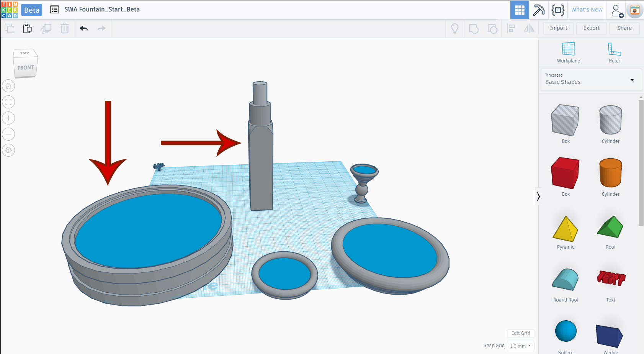Click the Ungroup shapes icon
The image size is (644, 354).
pos(492,28)
